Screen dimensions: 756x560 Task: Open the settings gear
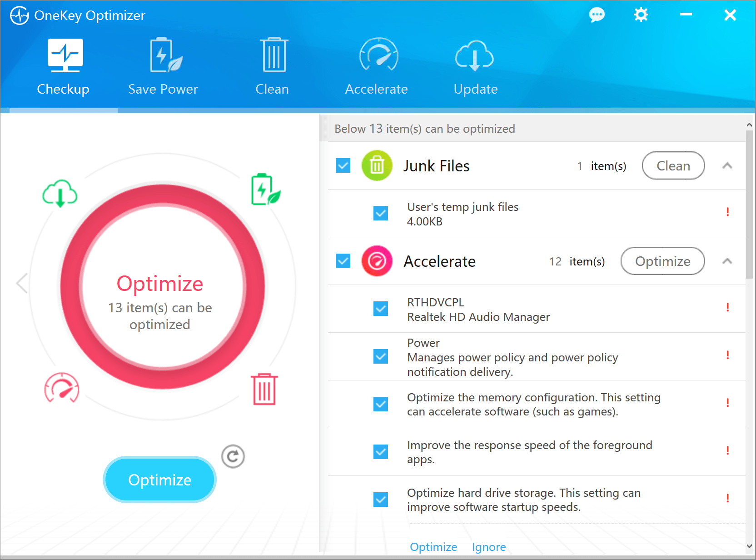click(x=641, y=15)
